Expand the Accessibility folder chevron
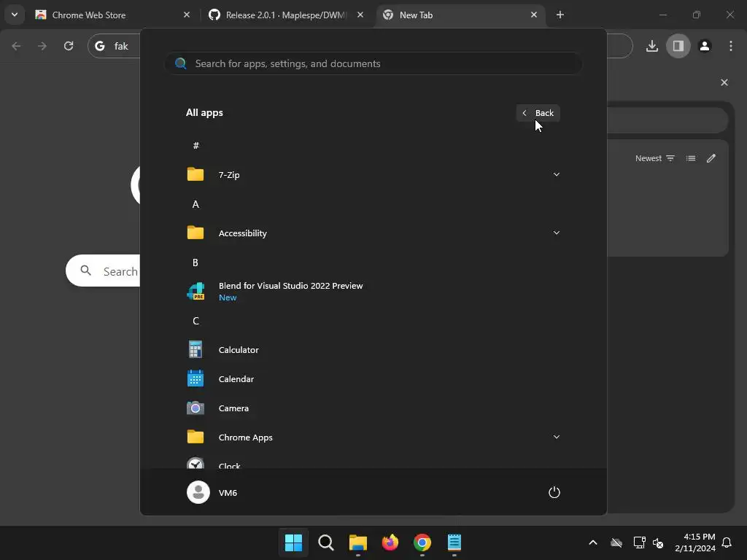Viewport: 747px width, 560px height. (557, 233)
